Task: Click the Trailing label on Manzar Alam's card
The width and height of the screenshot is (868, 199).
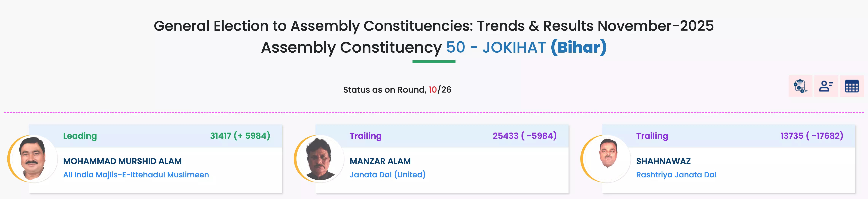Action: (x=365, y=136)
